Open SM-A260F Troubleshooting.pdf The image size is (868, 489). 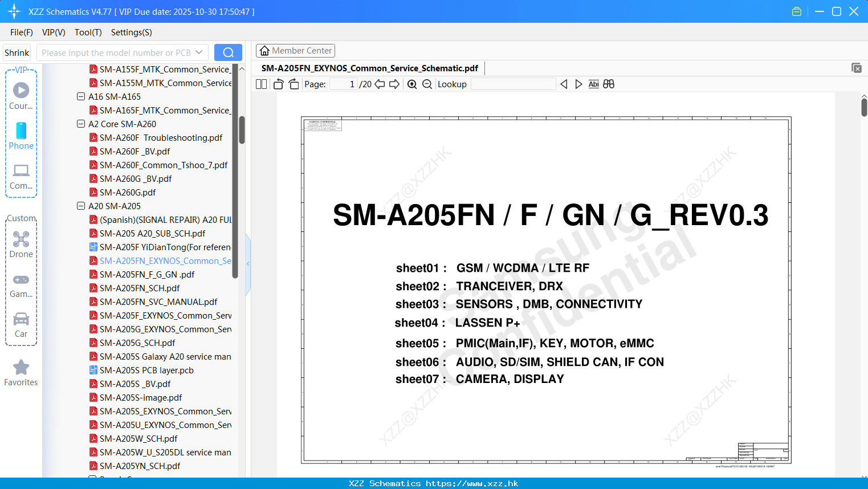pos(161,137)
